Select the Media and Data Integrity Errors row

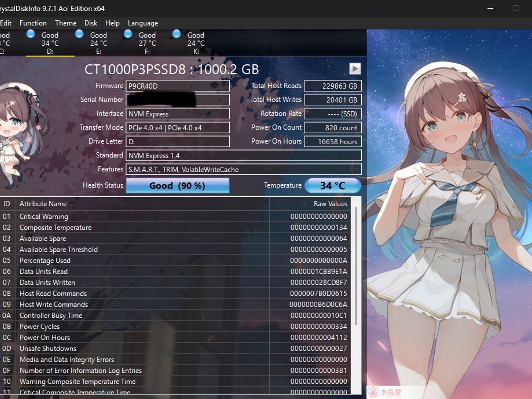[x=175, y=359]
